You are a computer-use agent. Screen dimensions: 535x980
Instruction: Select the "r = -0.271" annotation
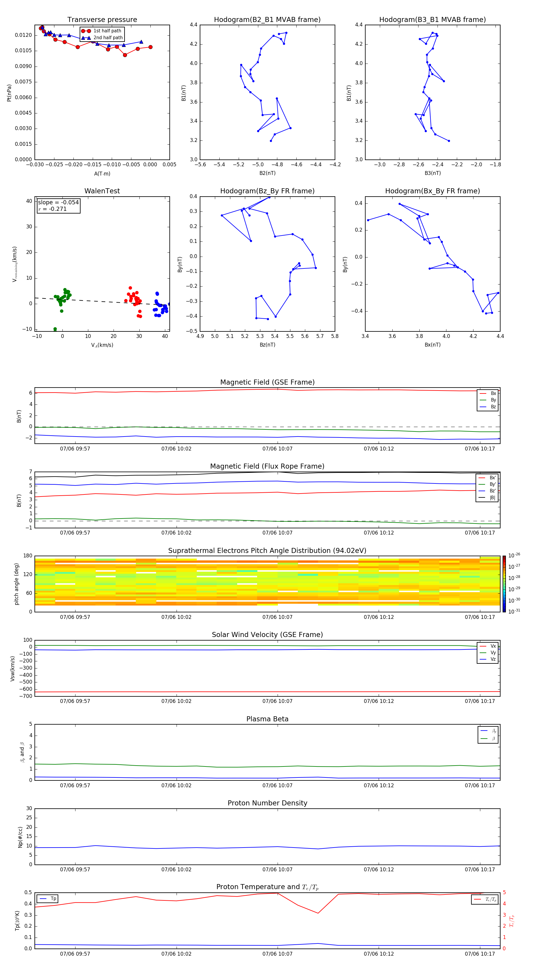(x=52, y=209)
